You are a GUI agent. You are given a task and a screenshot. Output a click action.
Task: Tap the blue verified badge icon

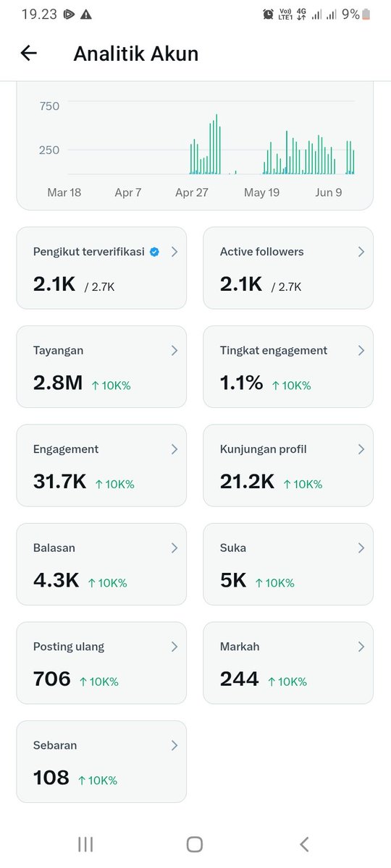[154, 252]
